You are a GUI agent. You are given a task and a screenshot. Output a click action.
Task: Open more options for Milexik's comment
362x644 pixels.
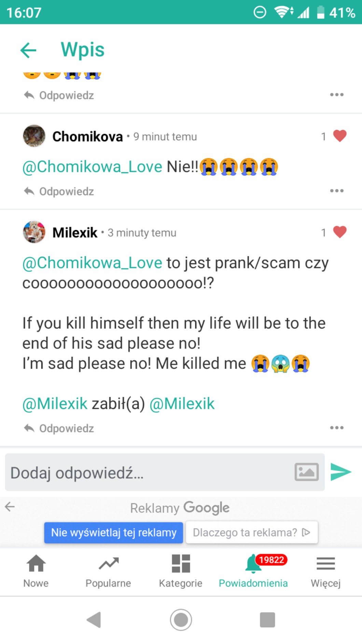click(336, 428)
